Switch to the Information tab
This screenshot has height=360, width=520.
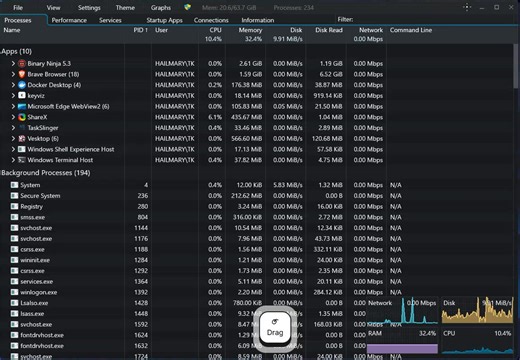258,20
